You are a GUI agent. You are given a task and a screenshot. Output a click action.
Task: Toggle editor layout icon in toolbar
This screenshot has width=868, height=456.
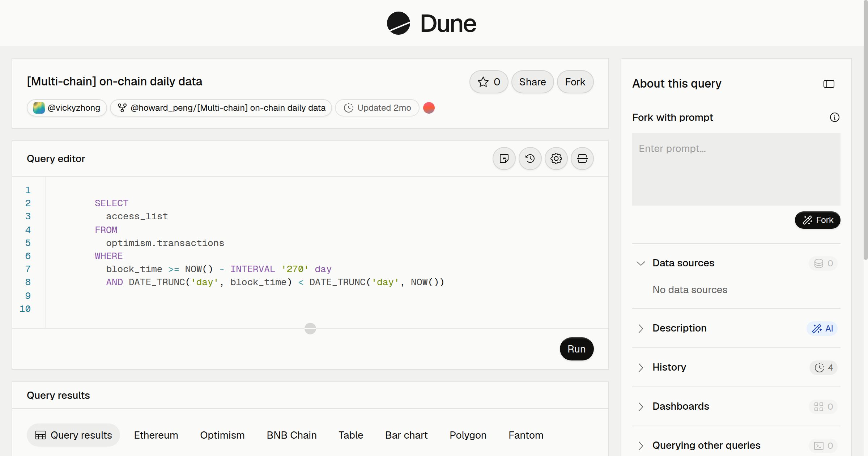coord(582,159)
